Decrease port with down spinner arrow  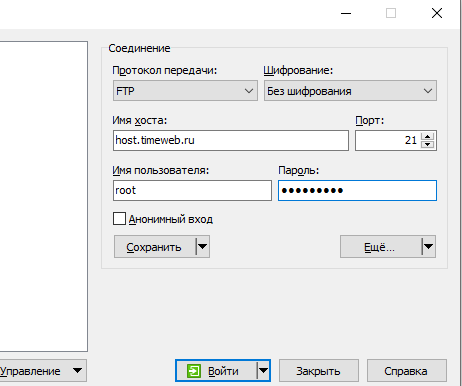click(427, 145)
